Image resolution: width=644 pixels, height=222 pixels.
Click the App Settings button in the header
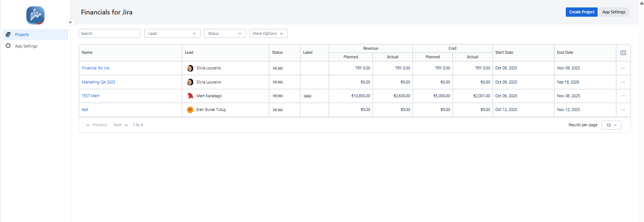[x=614, y=12]
